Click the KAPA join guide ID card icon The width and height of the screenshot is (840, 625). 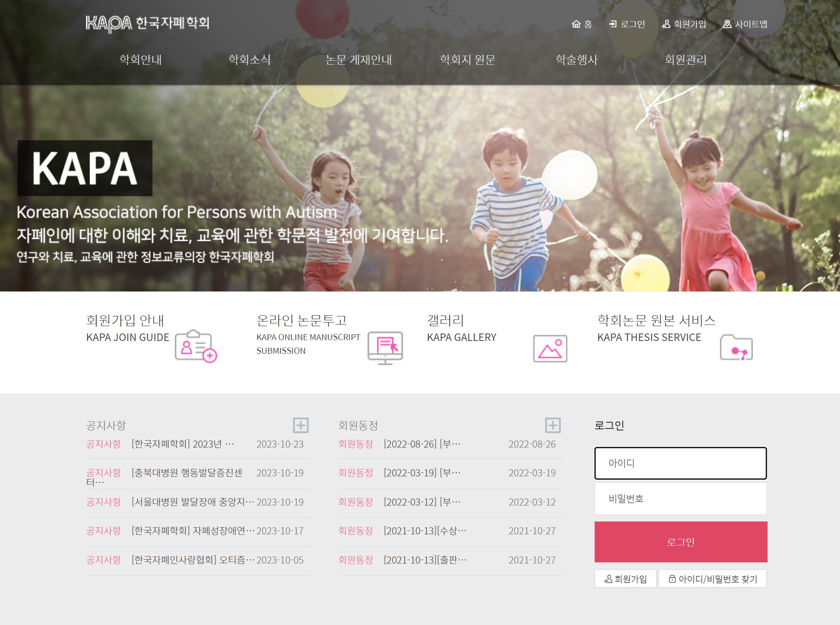click(x=196, y=346)
